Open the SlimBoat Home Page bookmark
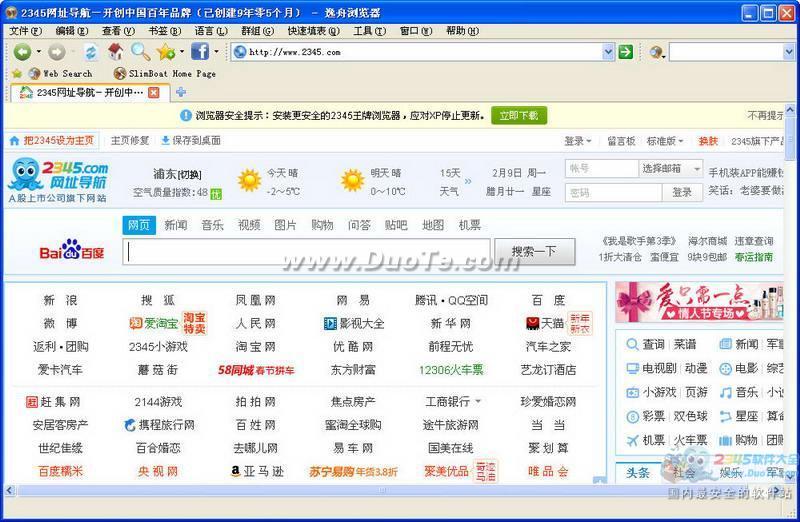The height and width of the screenshot is (522, 800). tap(165, 73)
